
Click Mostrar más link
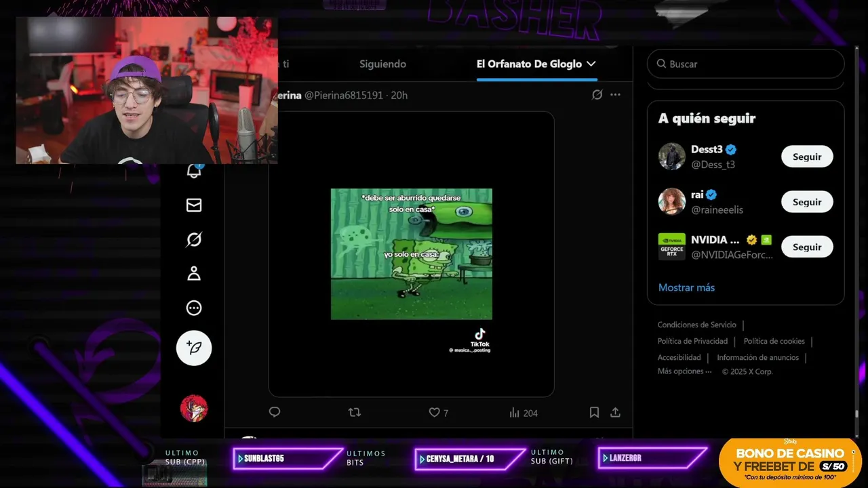[686, 287]
